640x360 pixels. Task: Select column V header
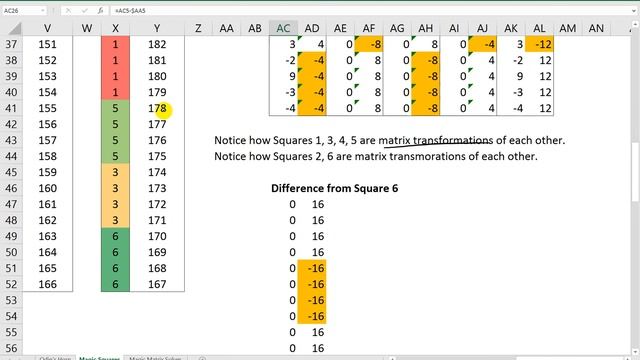coord(48,28)
